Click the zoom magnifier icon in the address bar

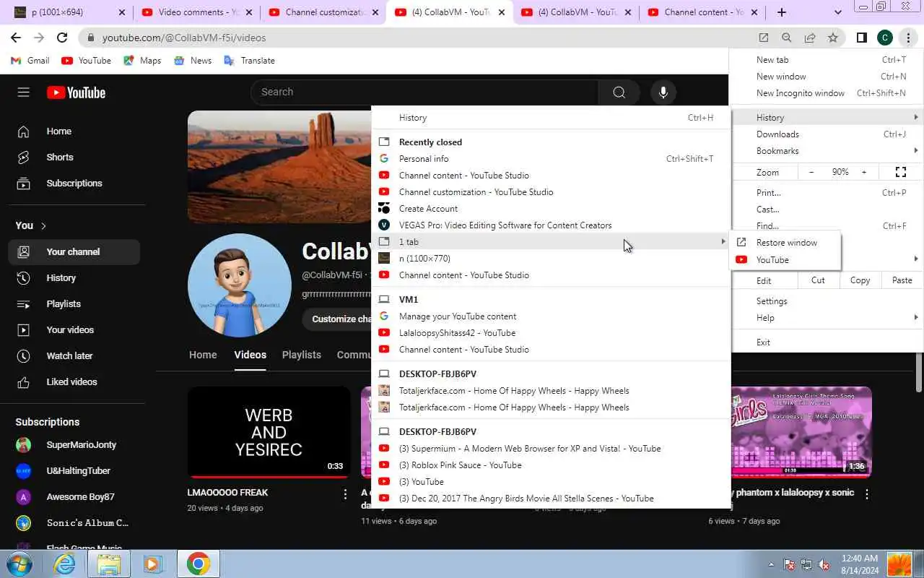pos(786,38)
